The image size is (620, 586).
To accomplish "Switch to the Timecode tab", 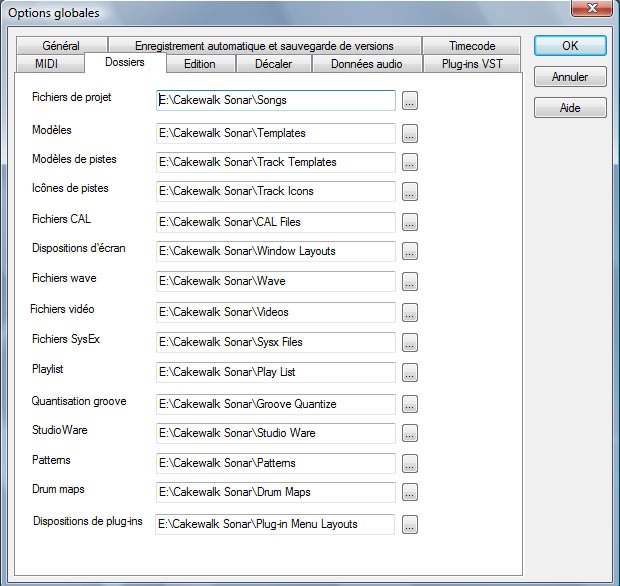I will (472, 45).
